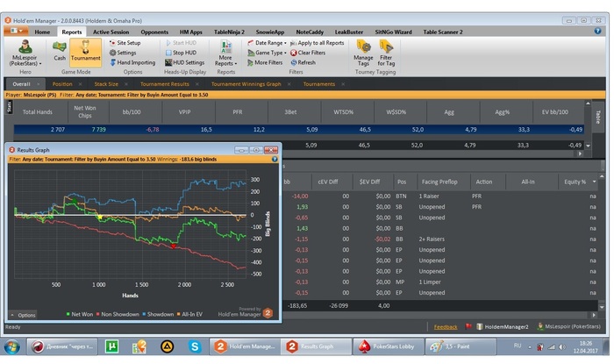This screenshot has height=364, width=614.
Task: Switch to the Active Session tab
Action: click(x=111, y=32)
